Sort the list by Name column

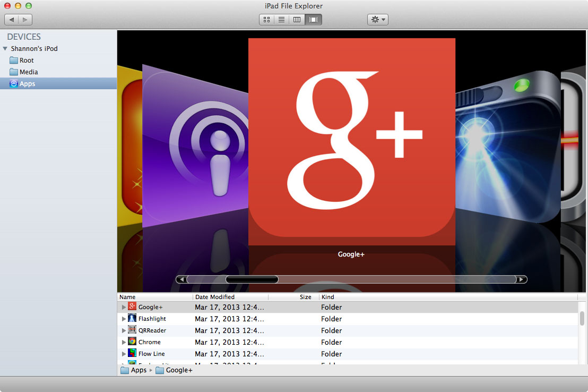tap(155, 297)
